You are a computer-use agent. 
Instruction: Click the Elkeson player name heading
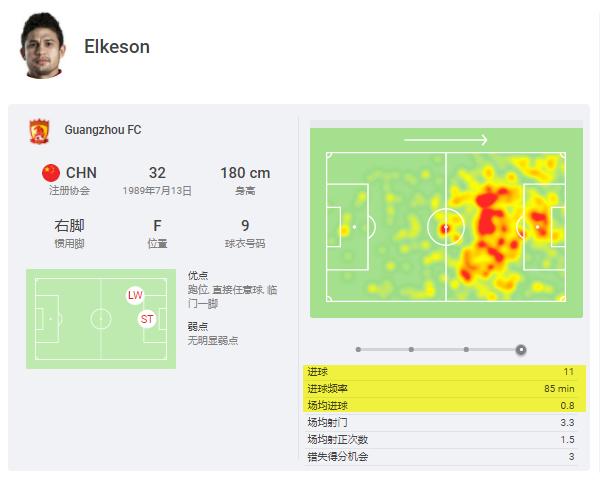117,47
